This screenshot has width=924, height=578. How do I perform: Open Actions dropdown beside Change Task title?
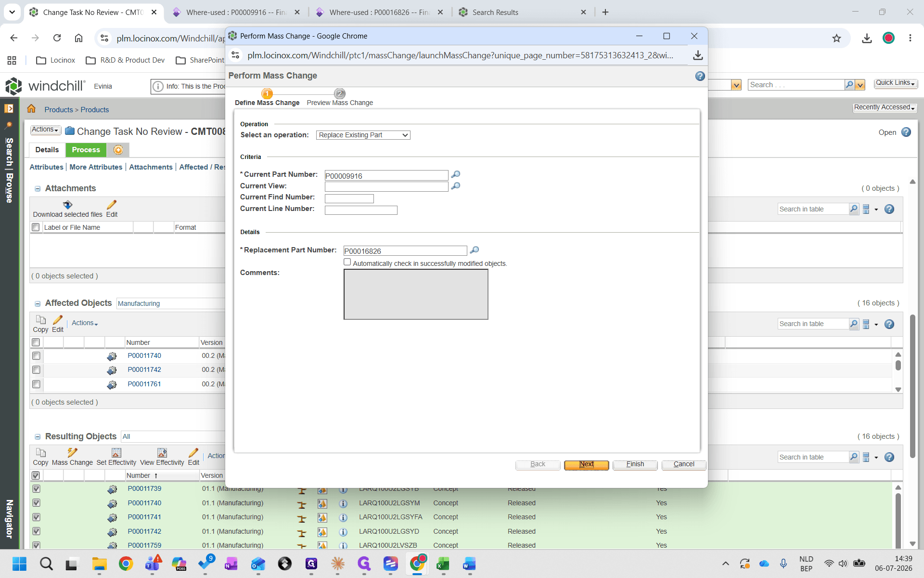[x=46, y=130]
